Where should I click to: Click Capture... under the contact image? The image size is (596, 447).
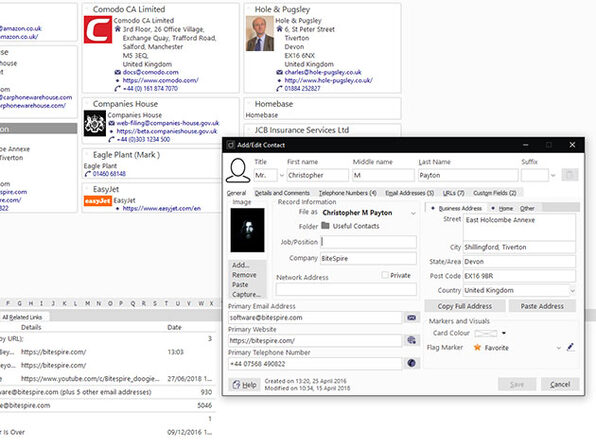(246, 295)
